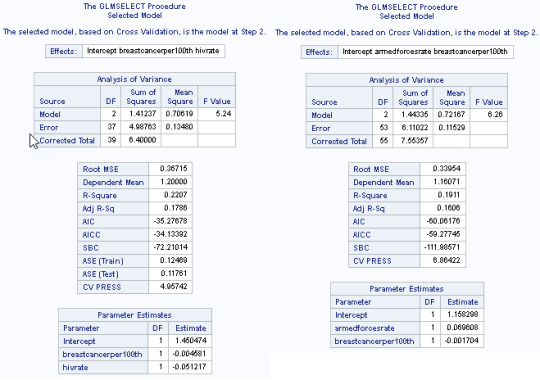
Task: Click Model Mean Square value 0.72167
Action: [451, 114]
